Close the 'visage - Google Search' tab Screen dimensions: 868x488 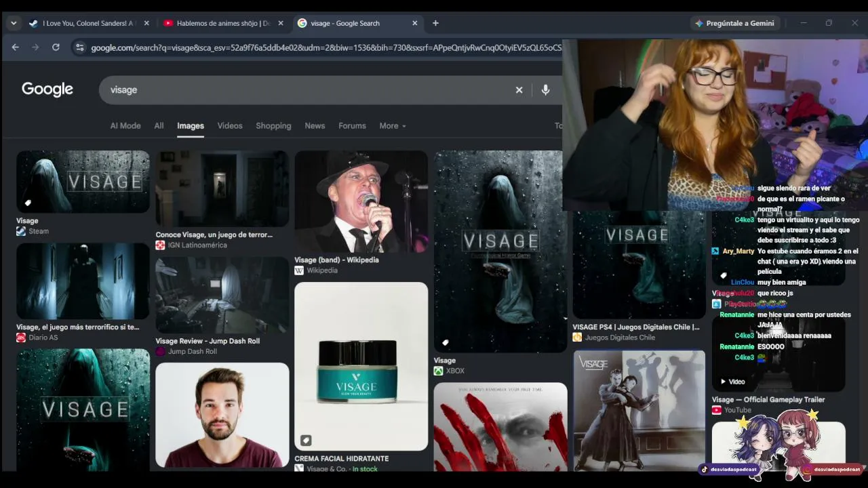pos(415,23)
